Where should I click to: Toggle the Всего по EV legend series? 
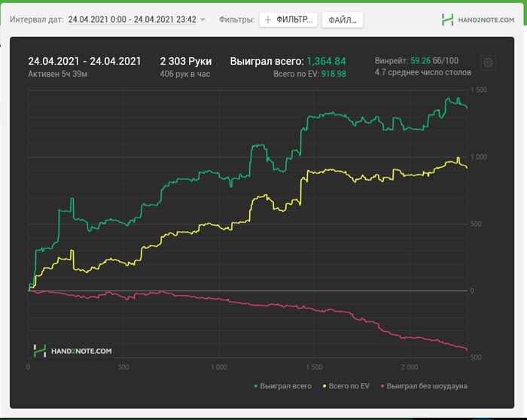[346, 386]
